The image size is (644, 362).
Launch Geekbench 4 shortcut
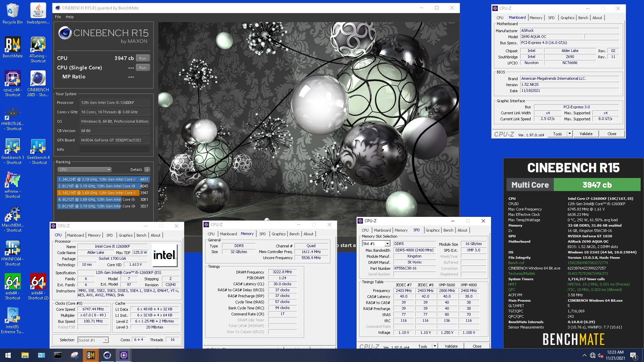pyautogui.click(x=38, y=151)
